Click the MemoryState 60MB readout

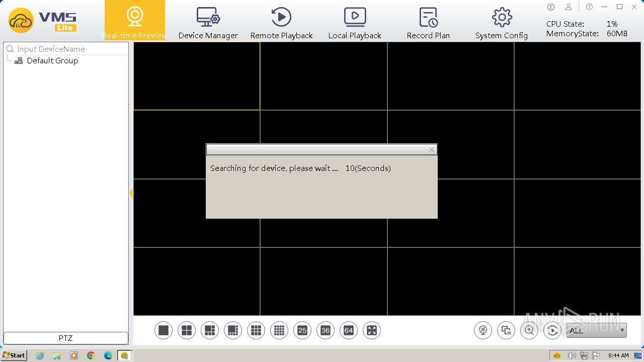587,34
